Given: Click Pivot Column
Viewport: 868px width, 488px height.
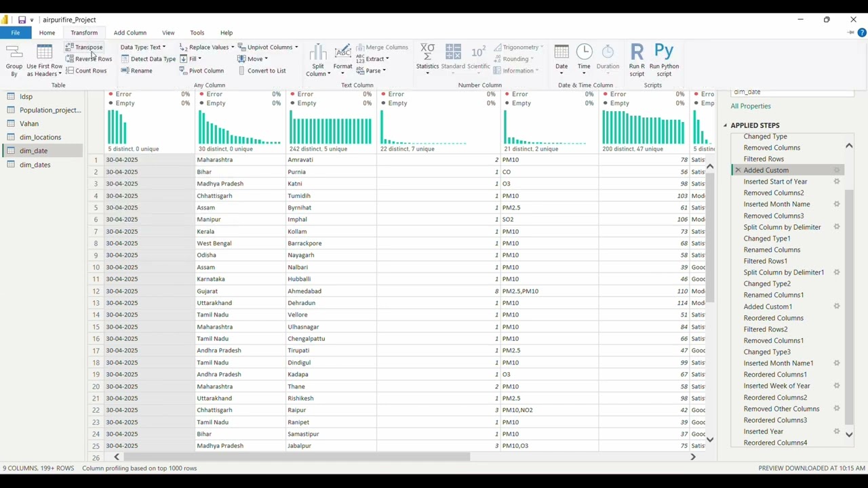Looking at the screenshot, I should coord(201,70).
